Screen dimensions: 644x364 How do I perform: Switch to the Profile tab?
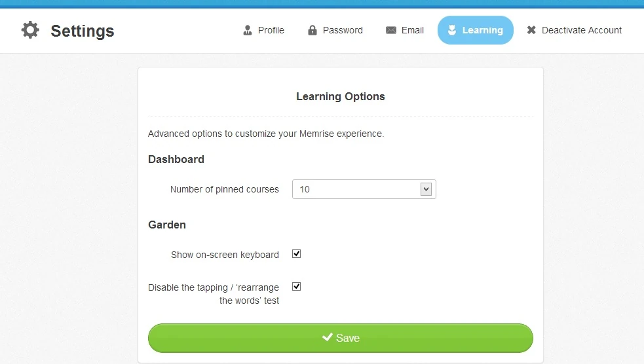pos(271,30)
